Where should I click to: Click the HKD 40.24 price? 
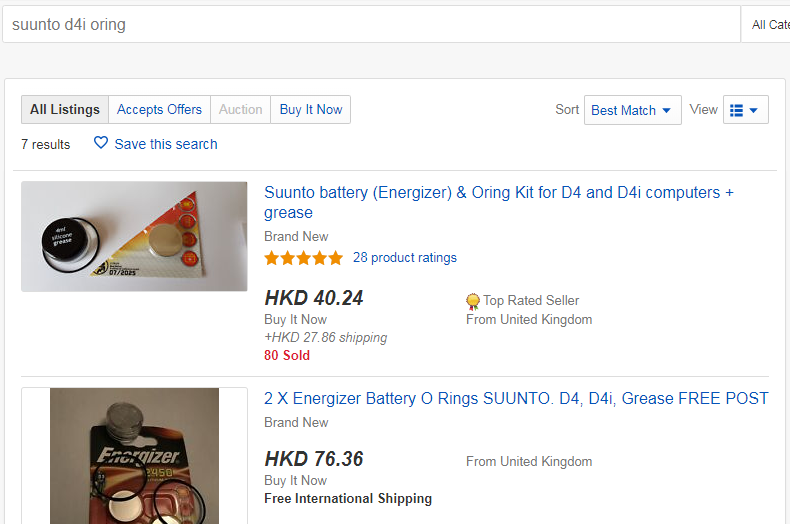313,298
